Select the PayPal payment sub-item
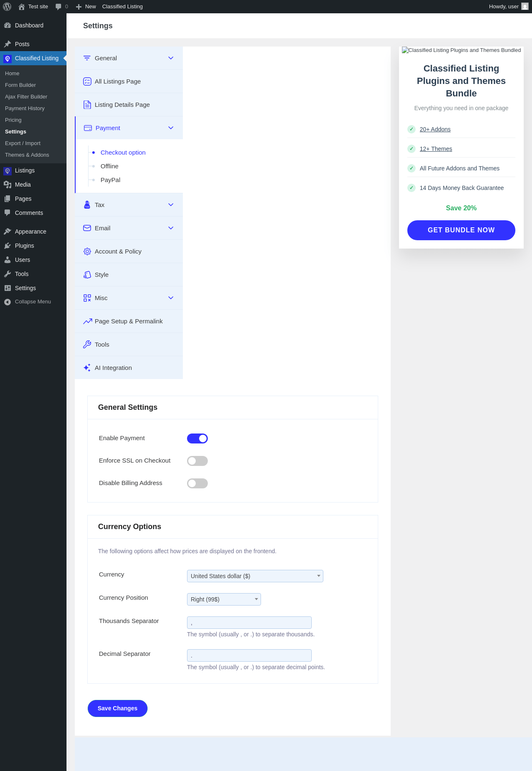Image resolution: width=532 pixels, height=771 pixels. point(111,180)
